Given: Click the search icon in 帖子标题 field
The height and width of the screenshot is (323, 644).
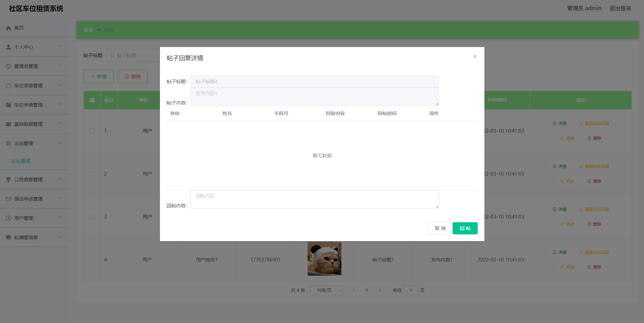Looking at the screenshot, I should click(113, 55).
